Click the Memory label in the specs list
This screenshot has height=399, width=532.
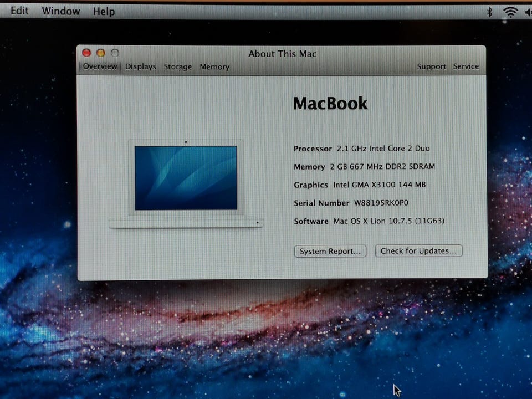tap(309, 167)
